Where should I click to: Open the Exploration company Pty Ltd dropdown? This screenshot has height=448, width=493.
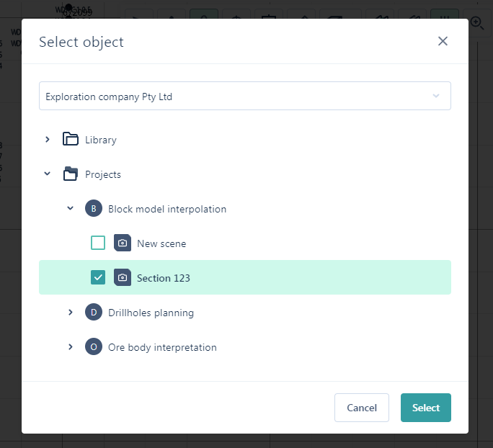coord(245,97)
